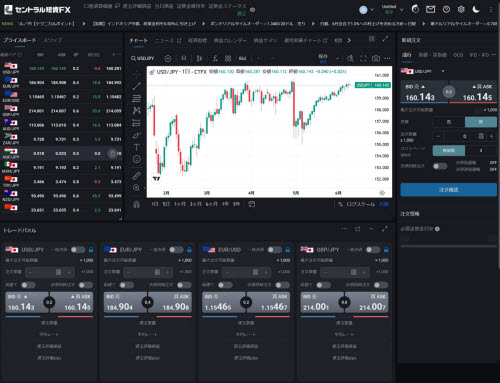Viewport: 500px width, 383px height.
Task: Click the go-to-date calendar icon under chart
Action: (x=252, y=204)
